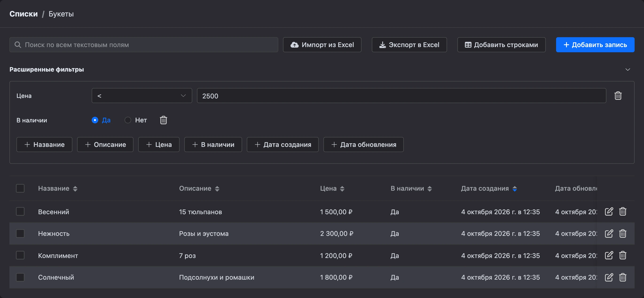The image size is (644, 298).
Task: Toggle the select-all header checkbox
Action: tap(20, 188)
